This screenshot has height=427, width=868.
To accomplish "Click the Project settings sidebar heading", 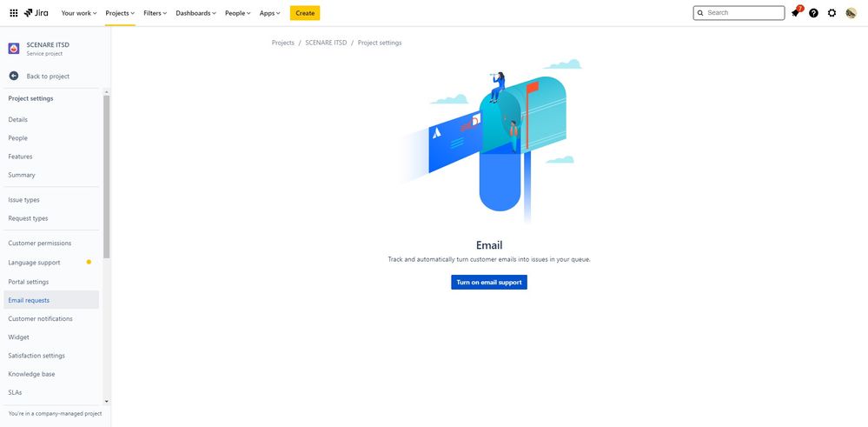I will coord(31,98).
